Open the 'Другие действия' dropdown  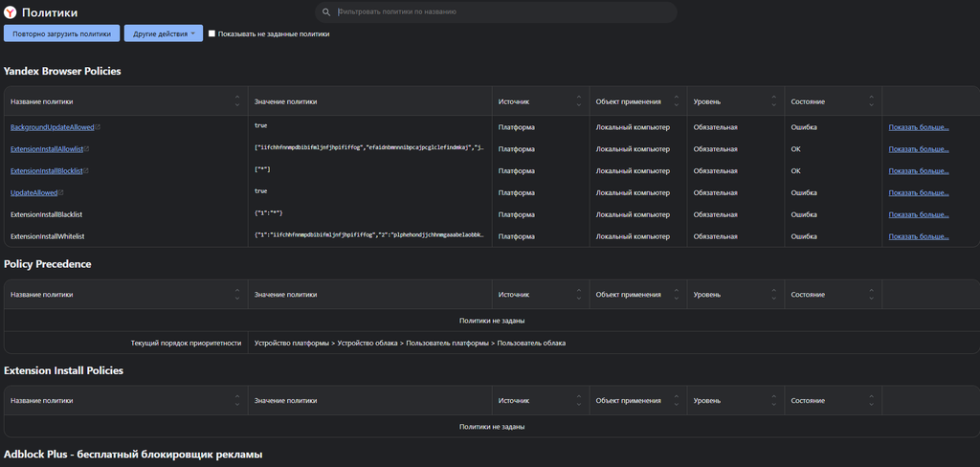164,33
